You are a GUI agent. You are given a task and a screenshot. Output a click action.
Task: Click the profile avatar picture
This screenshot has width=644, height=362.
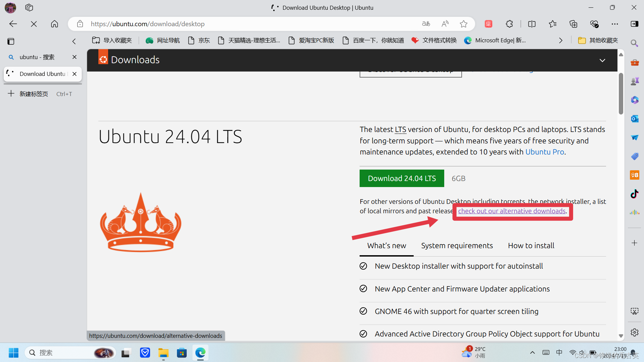pos(10,7)
